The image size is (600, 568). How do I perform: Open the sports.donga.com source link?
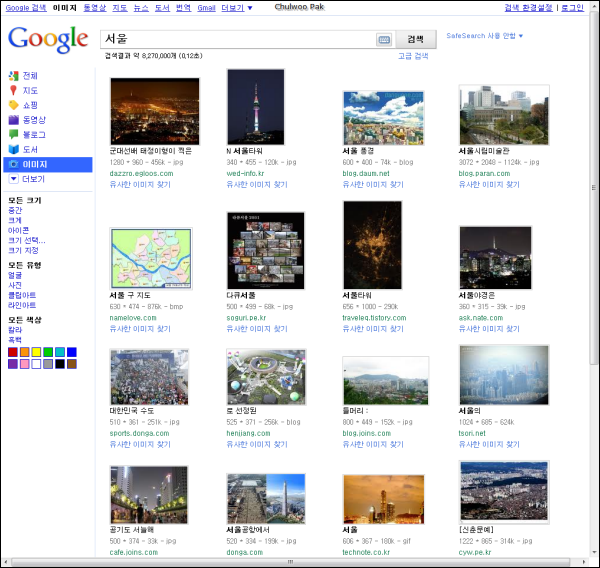pyautogui.click(x=139, y=433)
